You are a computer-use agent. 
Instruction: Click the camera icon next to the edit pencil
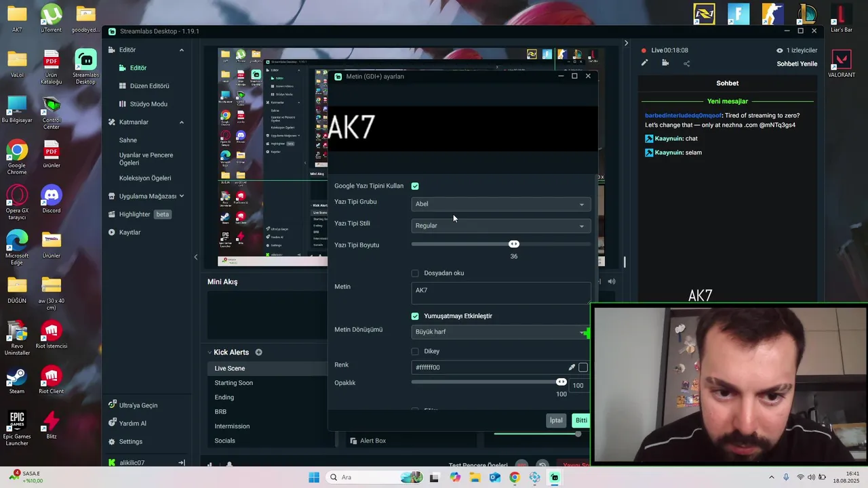point(665,63)
